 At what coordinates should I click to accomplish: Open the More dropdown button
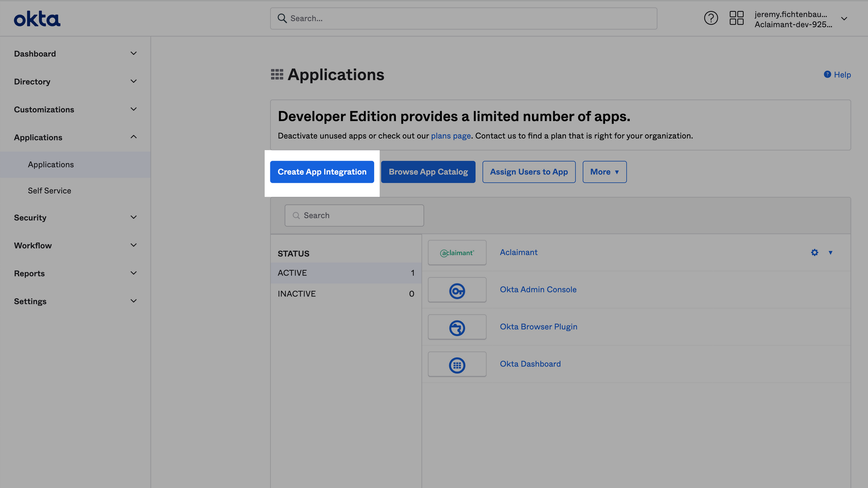(605, 172)
